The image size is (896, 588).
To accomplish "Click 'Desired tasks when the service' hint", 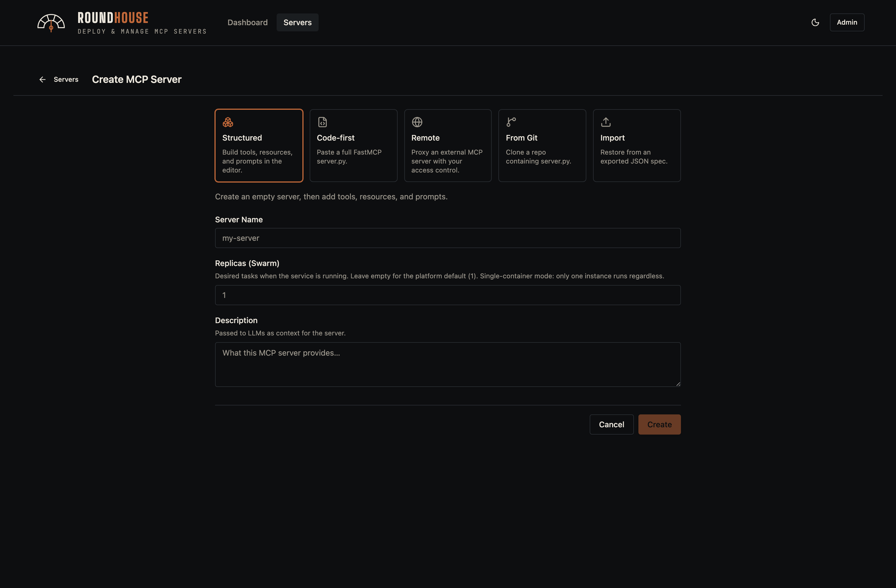I will pos(439,276).
